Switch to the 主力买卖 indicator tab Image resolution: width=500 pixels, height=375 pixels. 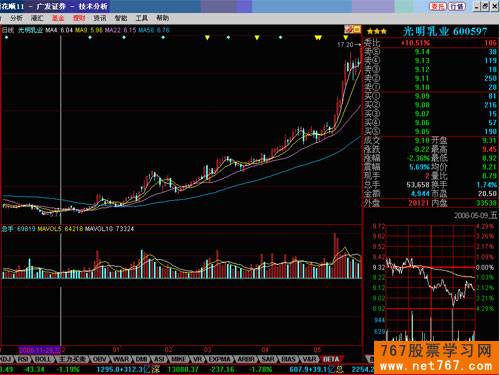[72, 359]
